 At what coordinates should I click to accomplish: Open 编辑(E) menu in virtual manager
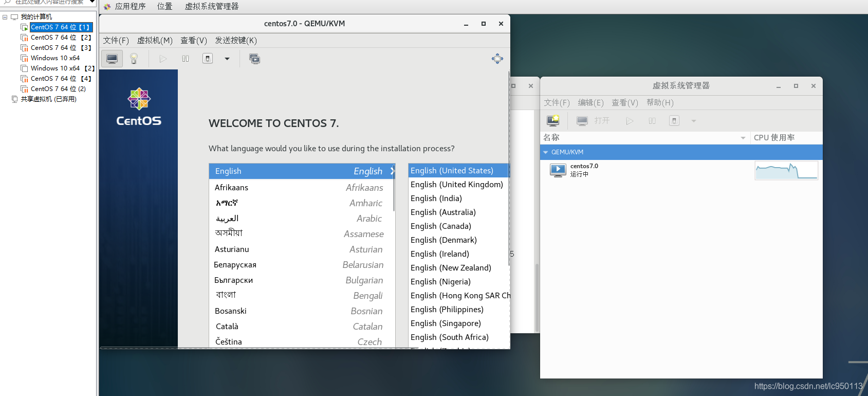pyautogui.click(x=591, y=102)
